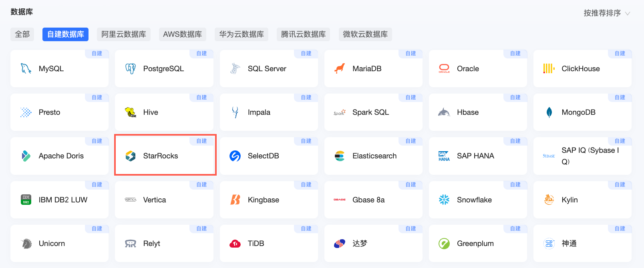Click the IBM DB2 green icon
Image resolution: width=644 pixels, height=268 pixels.
tap(26, 200)
